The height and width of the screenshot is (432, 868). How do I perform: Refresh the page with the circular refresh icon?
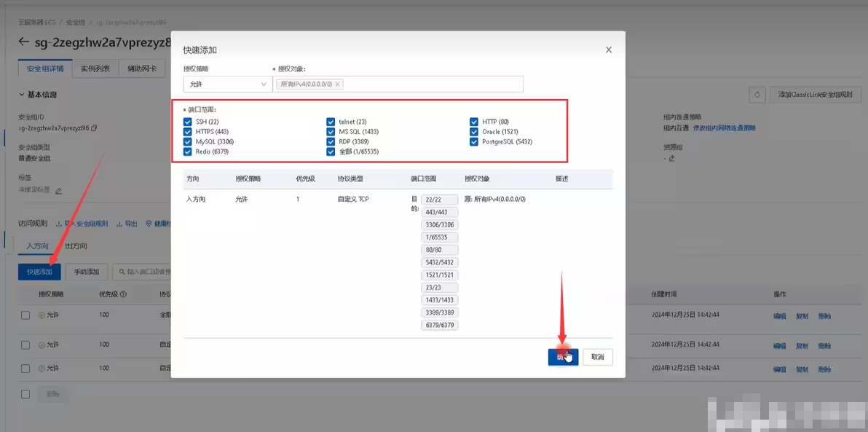(x=757, y=95)
